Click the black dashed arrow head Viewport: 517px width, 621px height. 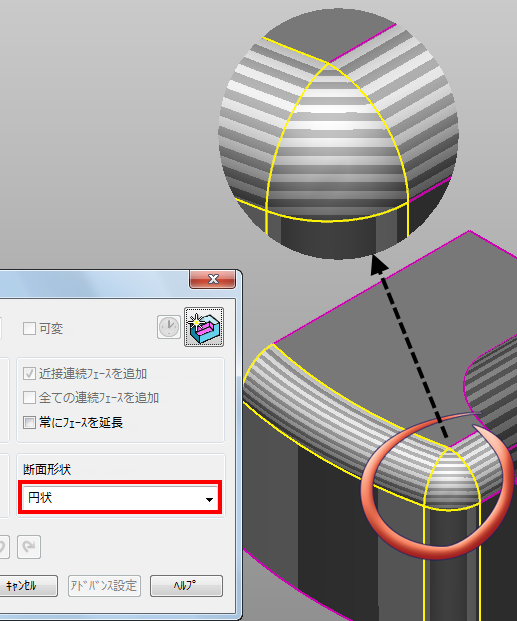point(378,265)
